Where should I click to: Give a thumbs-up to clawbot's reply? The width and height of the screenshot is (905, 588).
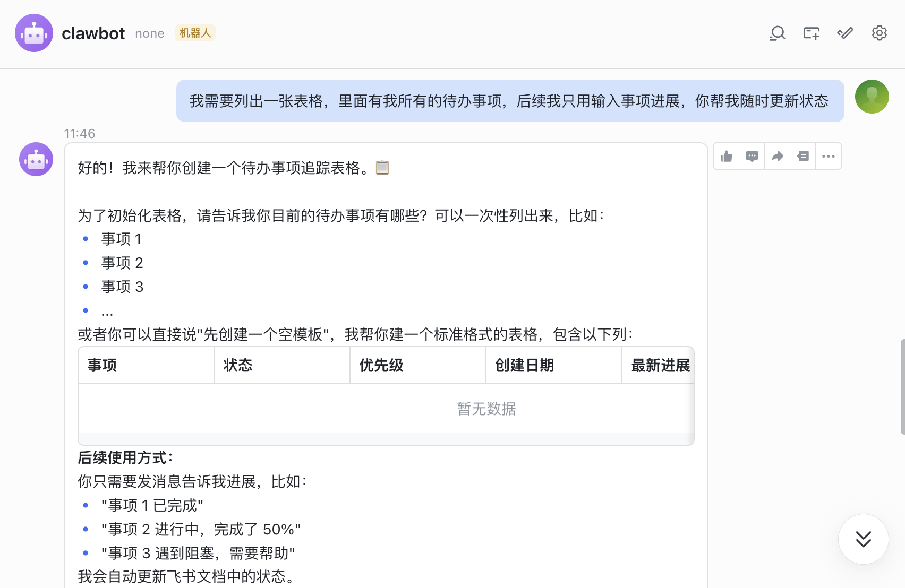pos(727,156)
